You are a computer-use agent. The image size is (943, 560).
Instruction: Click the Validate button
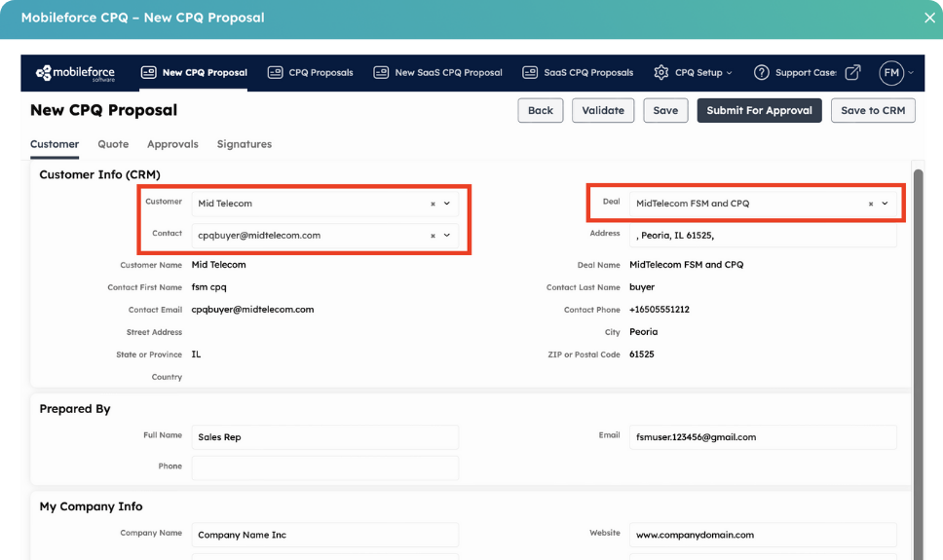[603, 111]
